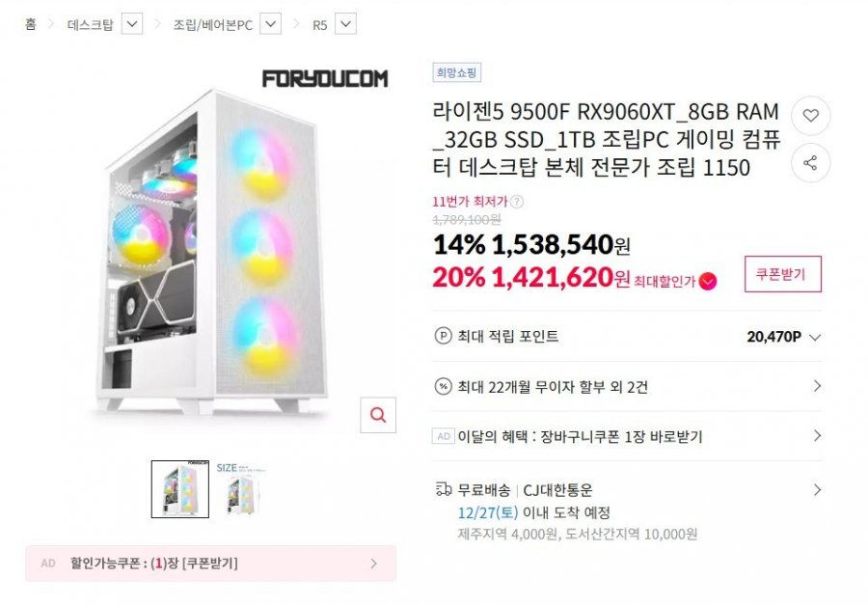
Task: Add product to wishlist with heart icon
Action: [810, 116]
